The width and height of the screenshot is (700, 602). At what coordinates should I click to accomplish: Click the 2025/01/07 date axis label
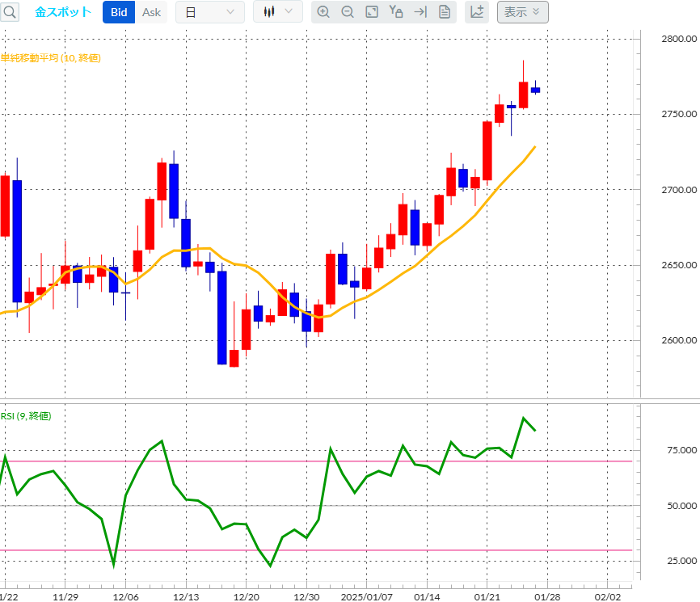click(366, 597)
